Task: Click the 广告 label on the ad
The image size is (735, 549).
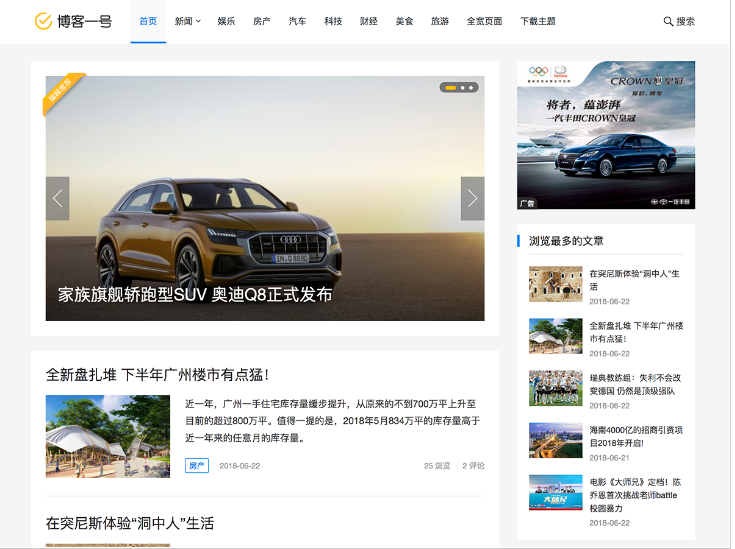Action: tap(527, 203)
